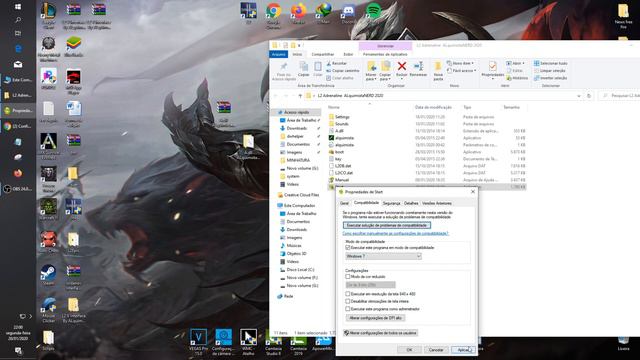This screenshot has width=640, height=360.
Task: Switch to the Detalhes tab
Action: [x=411, y=203]
